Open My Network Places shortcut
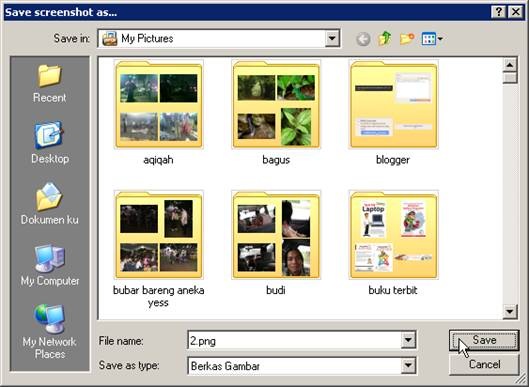Viewport: 529px width, 387px height. coord(50,332)
